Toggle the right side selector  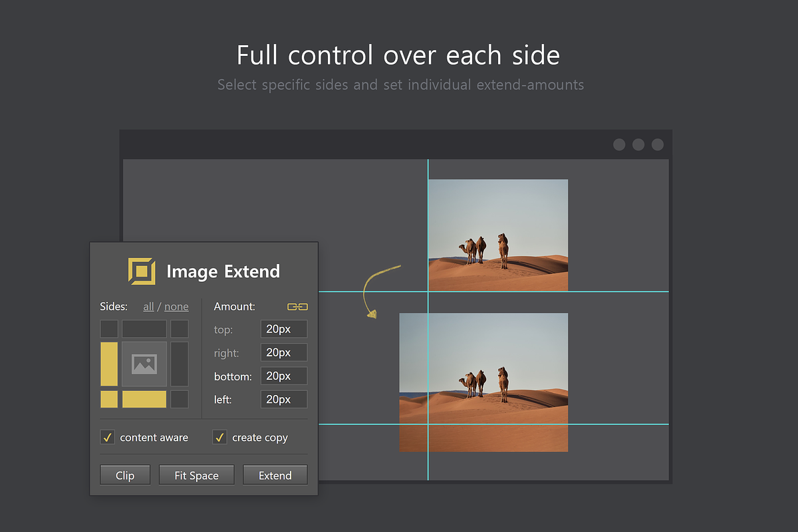pyautogui.click(x=180, y=364)
